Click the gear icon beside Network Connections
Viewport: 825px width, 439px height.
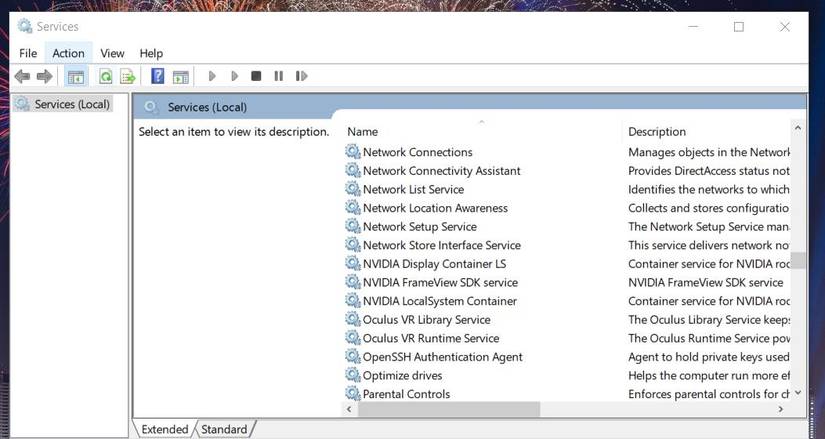click(353, 152)
